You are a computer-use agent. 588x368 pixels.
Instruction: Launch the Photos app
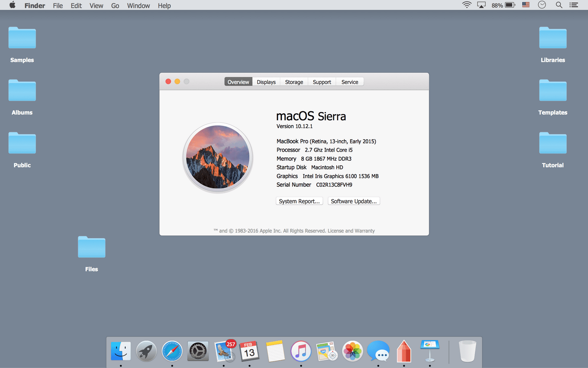tap(352, 351)
